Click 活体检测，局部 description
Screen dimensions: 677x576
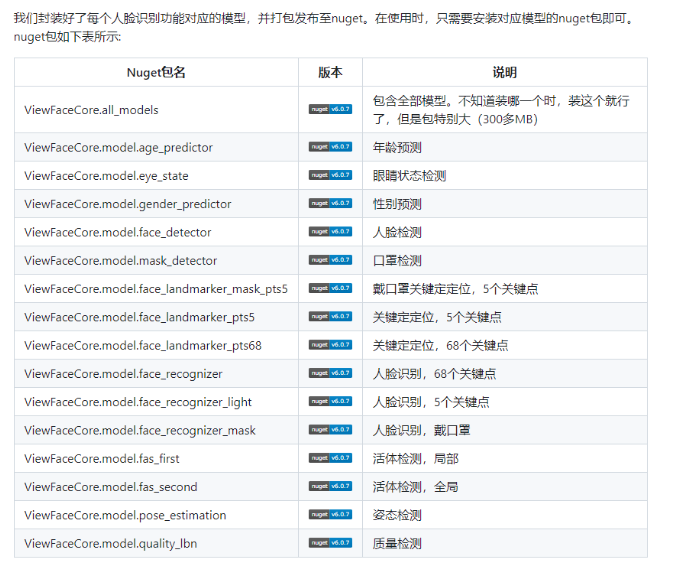(415, 459)
